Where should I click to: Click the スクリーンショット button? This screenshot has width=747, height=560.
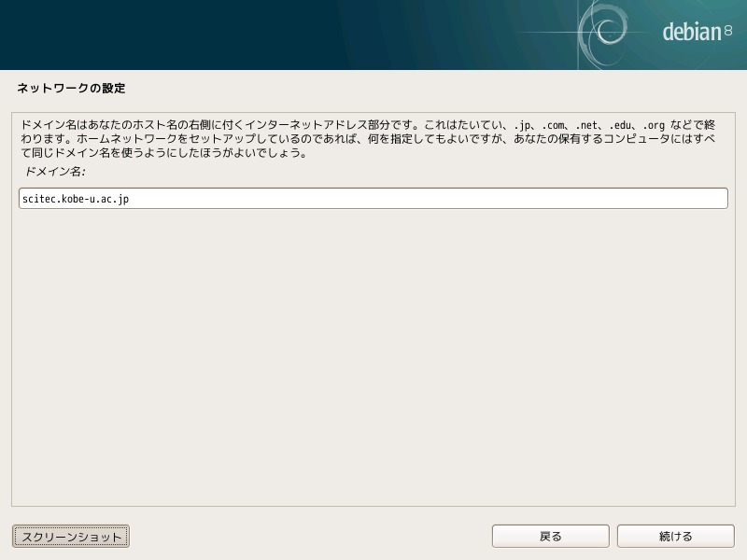coord(71,536)
